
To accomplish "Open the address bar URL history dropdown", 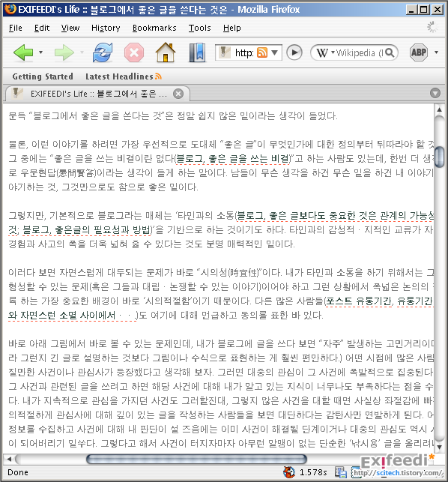I will [275, 52].
